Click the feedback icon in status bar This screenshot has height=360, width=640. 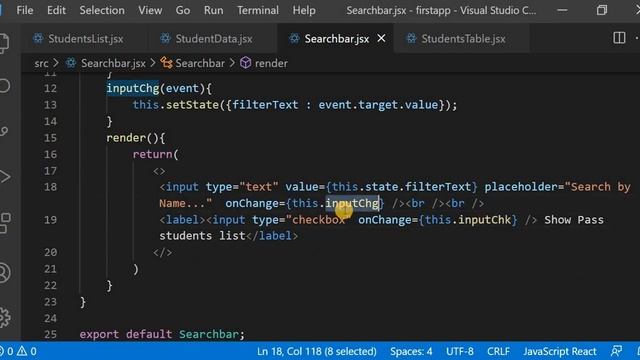(616, 351)
